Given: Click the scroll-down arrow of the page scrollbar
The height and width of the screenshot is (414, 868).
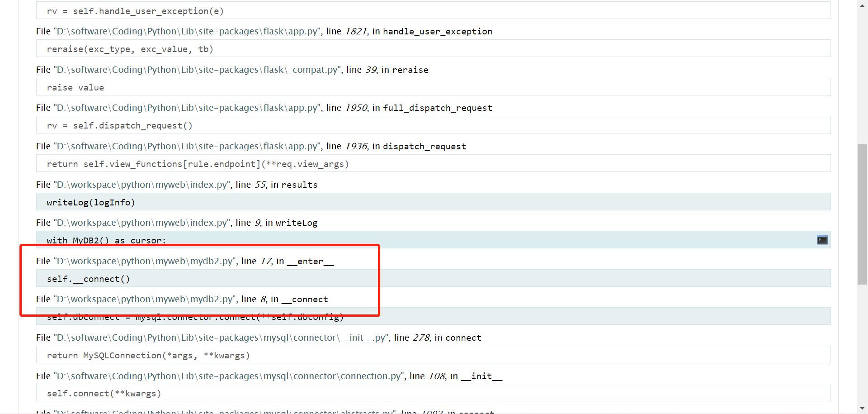Looking at the screenshot, I should pyautogui.click(x=862, y=409).
